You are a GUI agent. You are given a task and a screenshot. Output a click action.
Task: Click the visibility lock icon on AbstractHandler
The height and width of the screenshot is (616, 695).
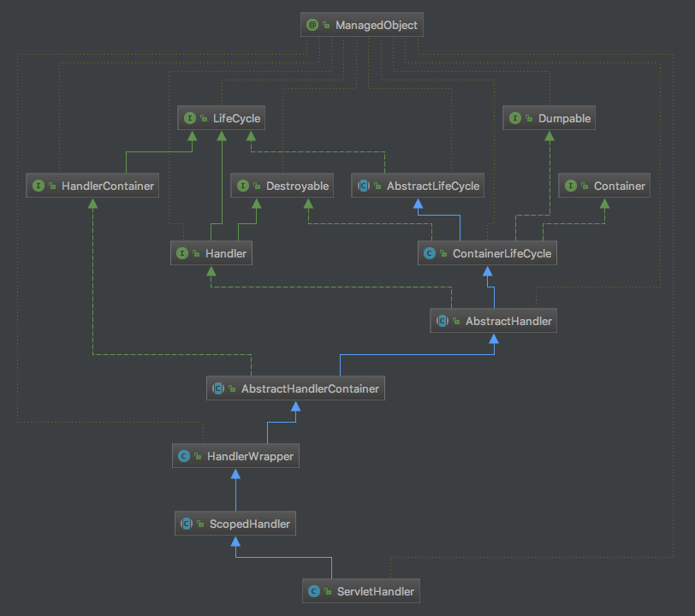pyautogui.click(x=456, y=321)
